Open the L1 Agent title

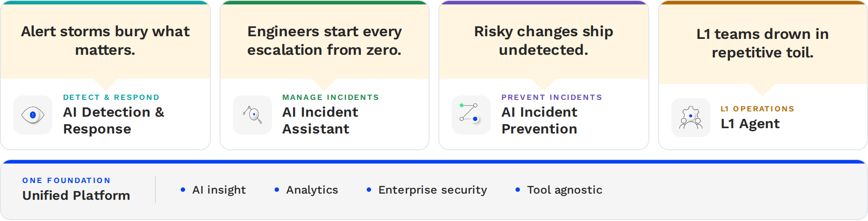click(x=750, y=124)
